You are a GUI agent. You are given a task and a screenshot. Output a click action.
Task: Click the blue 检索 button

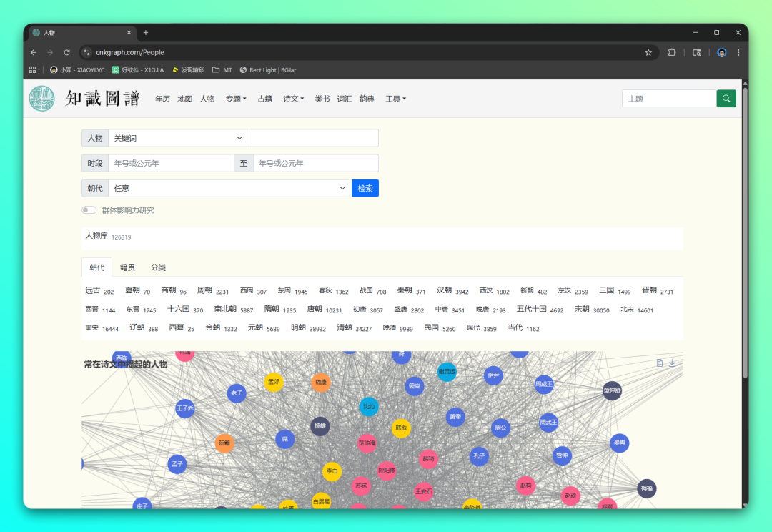[x=365, y=188]
